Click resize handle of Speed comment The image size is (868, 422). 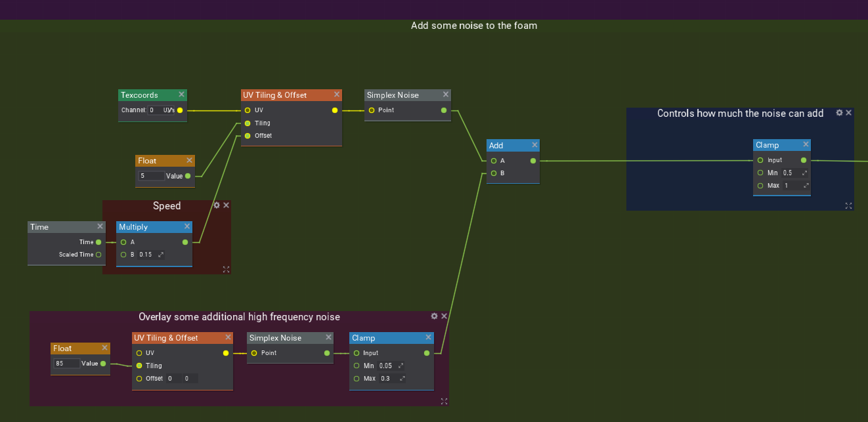point(226,269)
